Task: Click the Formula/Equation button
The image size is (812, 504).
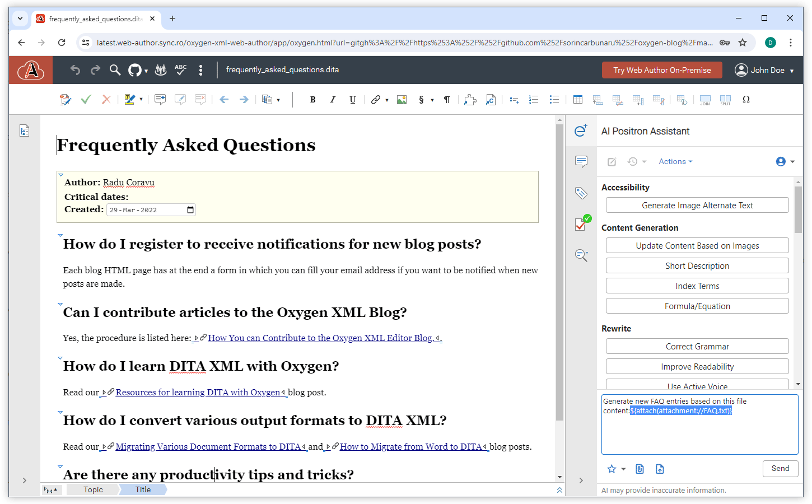Action: [x=697, y=306]
